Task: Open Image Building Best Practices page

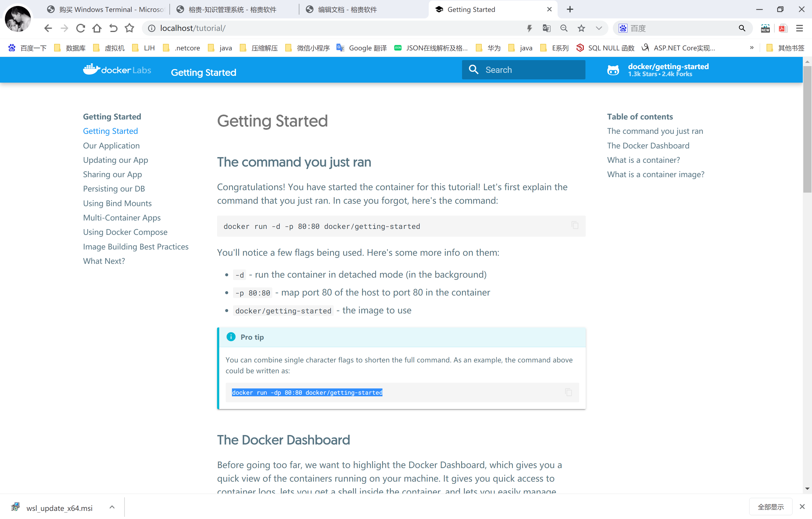Action: coord(136,247)
